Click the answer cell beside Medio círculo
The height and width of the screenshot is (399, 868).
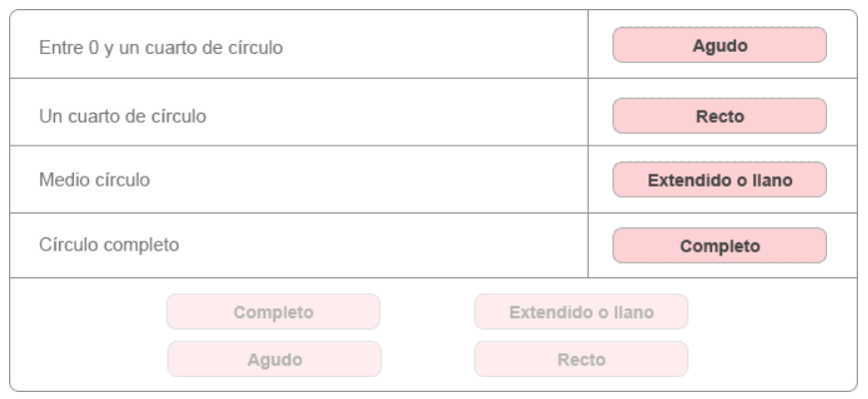722,180
